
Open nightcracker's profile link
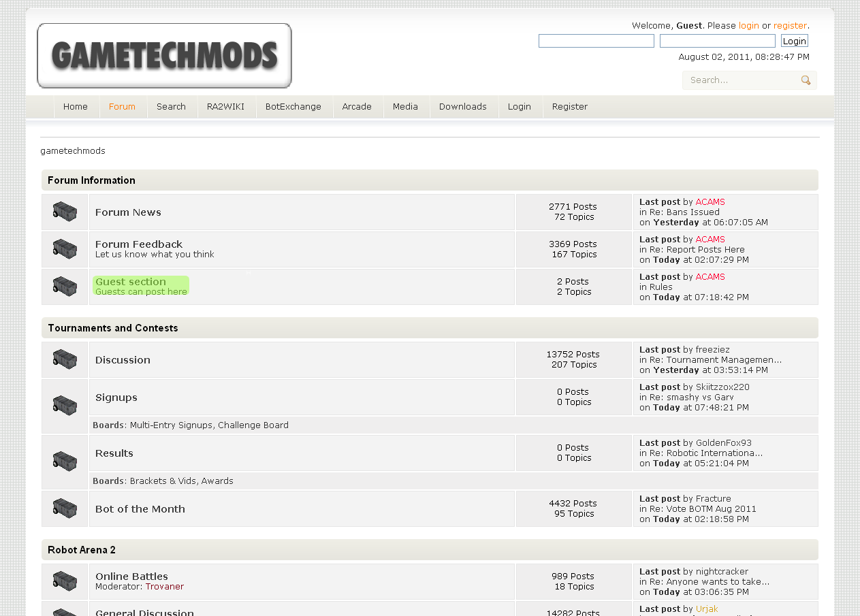coord(722,572)
